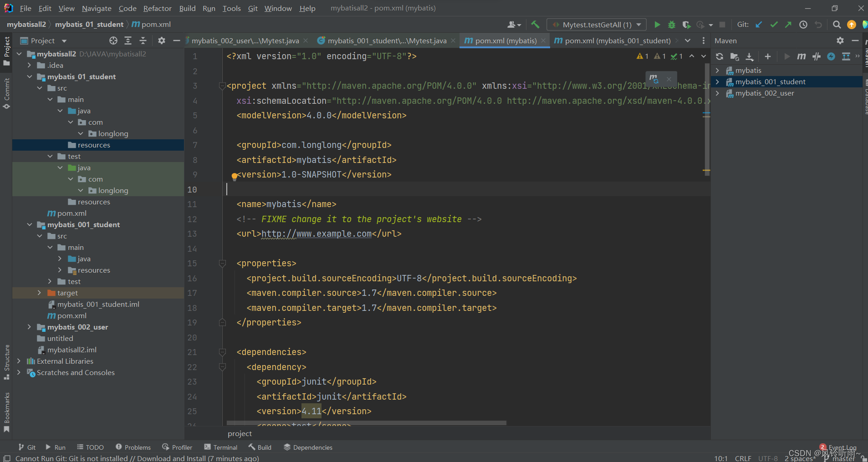868x462 pixels.
Task: Run Mytest.testGetAll with the green play button
Action: click(657, 25)
